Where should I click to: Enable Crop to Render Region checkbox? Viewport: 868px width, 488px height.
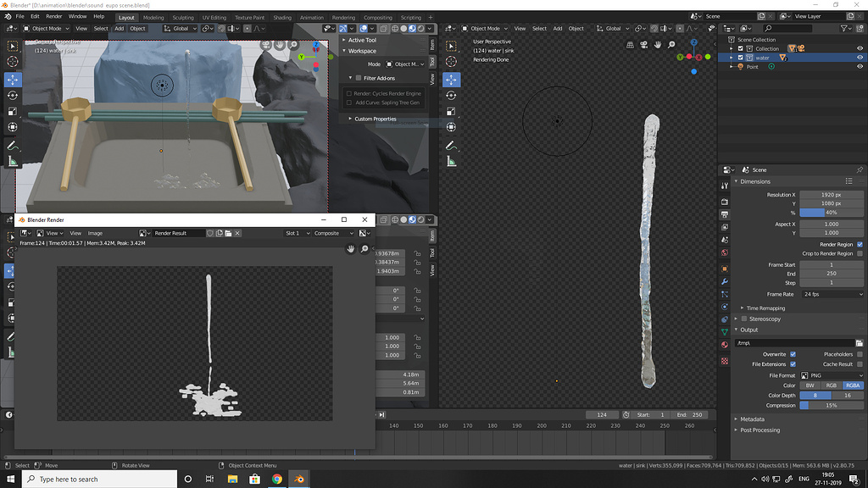click(x=860, y=253)
